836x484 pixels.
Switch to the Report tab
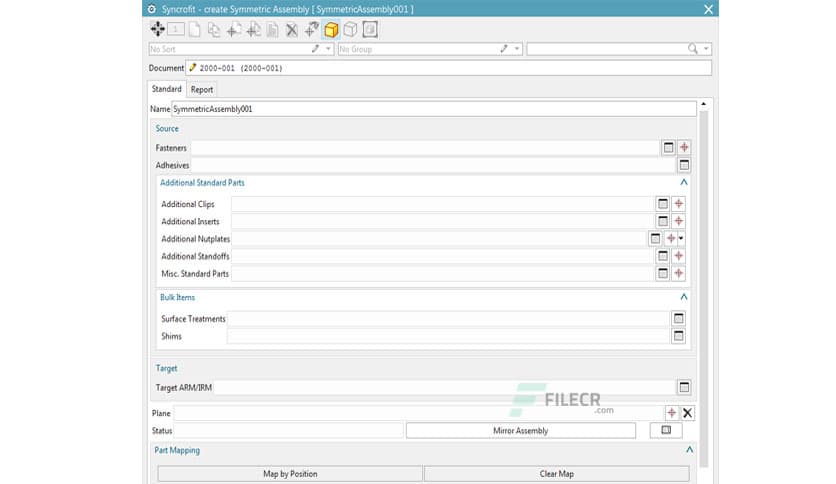point(202,90)
